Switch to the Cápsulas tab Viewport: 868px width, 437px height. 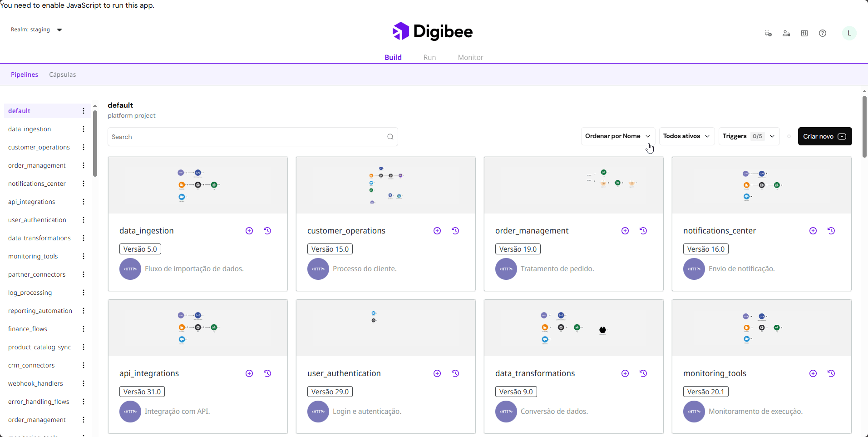[x=63, y=74]
